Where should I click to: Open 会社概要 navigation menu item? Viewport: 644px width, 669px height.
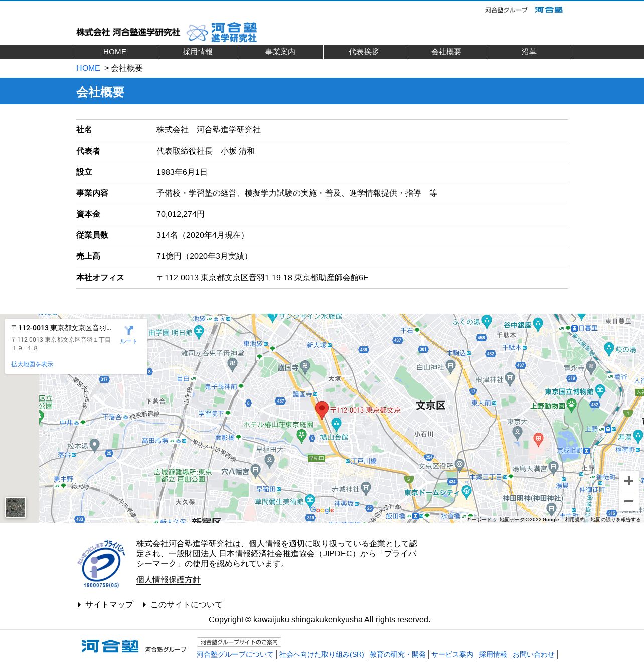point(446,52)
